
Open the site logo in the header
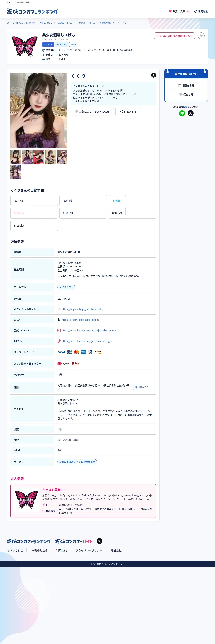(32, 11)
